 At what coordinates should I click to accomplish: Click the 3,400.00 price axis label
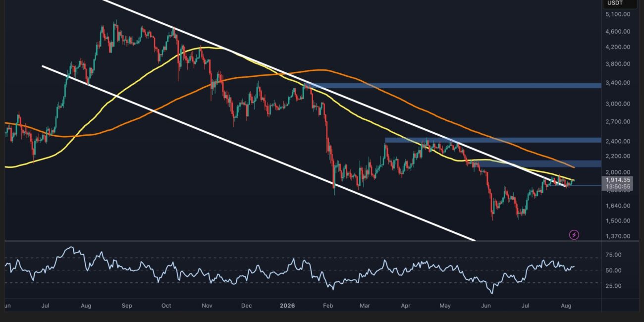618,83
